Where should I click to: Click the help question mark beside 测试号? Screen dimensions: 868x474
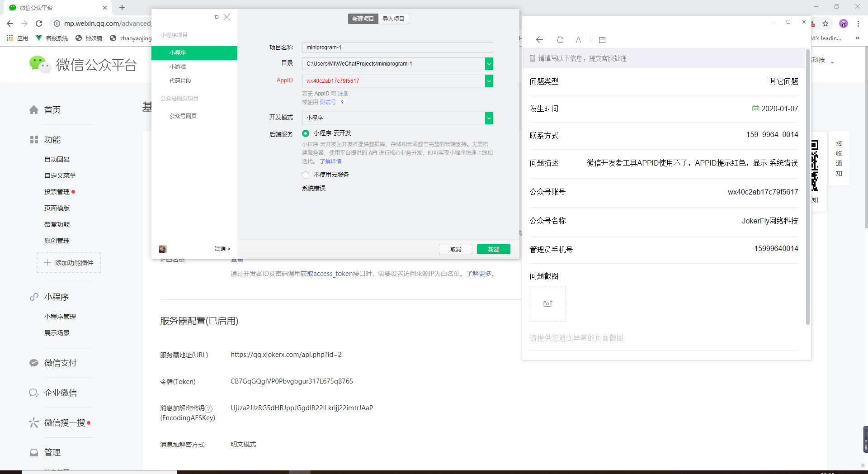click(342, 102)
